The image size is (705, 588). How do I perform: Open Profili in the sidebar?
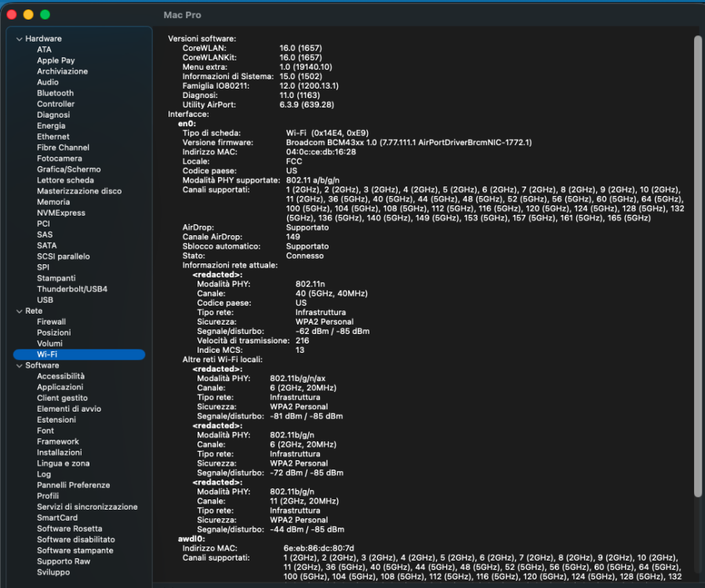[48, 495]
